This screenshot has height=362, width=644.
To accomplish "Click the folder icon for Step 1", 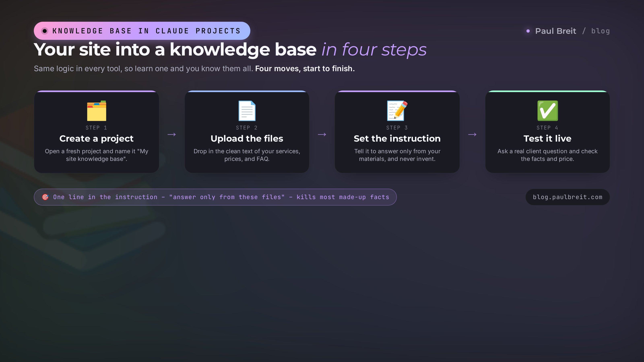I will pos(97,111).
